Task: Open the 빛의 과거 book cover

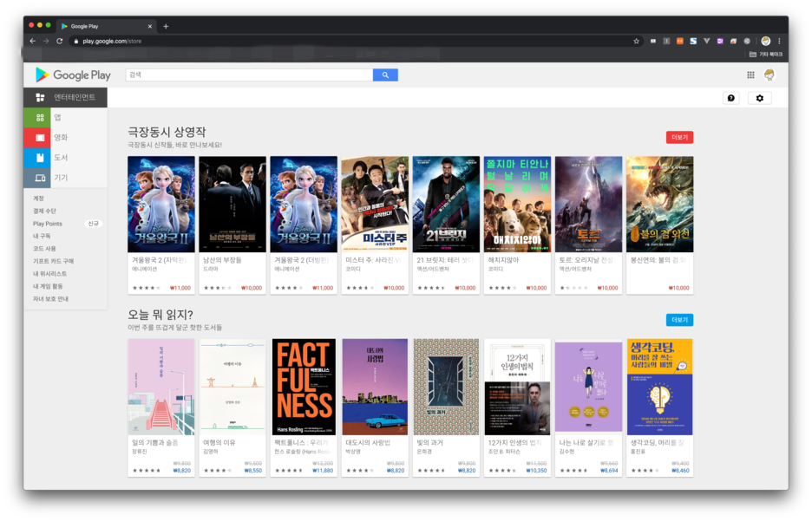Action: point(446,387)
